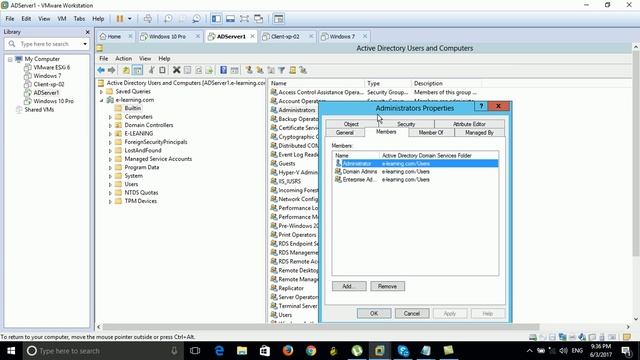The height and width of the screenshot is (360, 640).
Task: Select the Domain Admins member row
Action: pyautogui.click(x=416, y=171)
